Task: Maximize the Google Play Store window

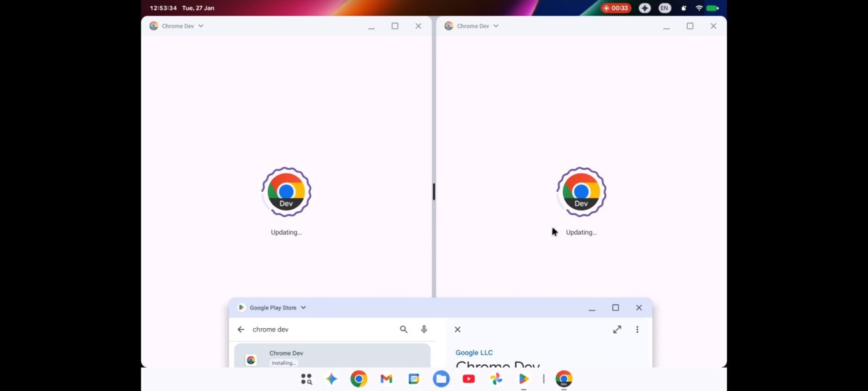Action: (x=616, y=307)
